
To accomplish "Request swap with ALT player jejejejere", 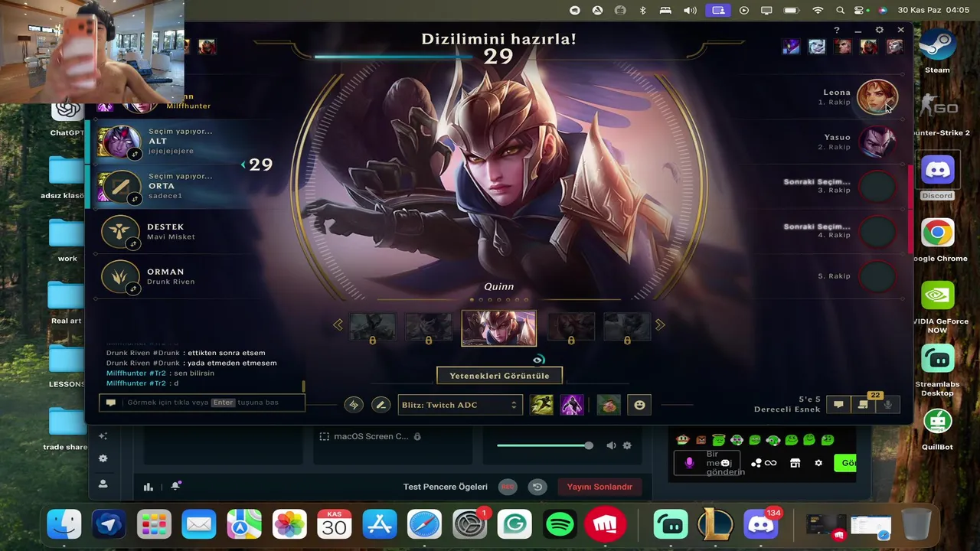I will 135,154.
